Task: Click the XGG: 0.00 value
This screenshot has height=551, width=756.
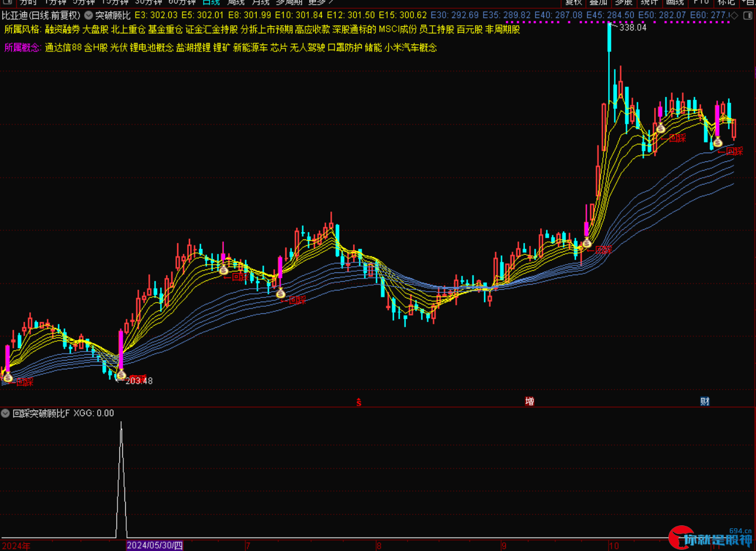Action: pyautogui.click(x=94, y=413)
